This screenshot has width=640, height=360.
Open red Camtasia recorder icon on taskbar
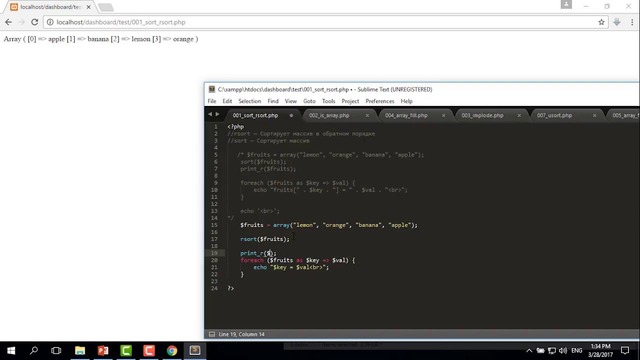tap(149, 351)
